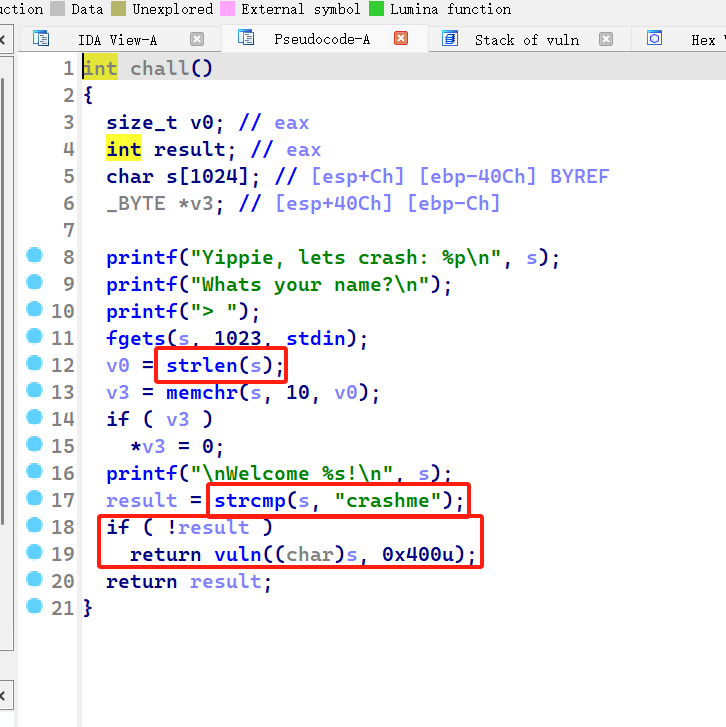This screenshot has height=727, width=726.
Task: Toggle breakpoint dot on line 21
Action: [34, 606]
